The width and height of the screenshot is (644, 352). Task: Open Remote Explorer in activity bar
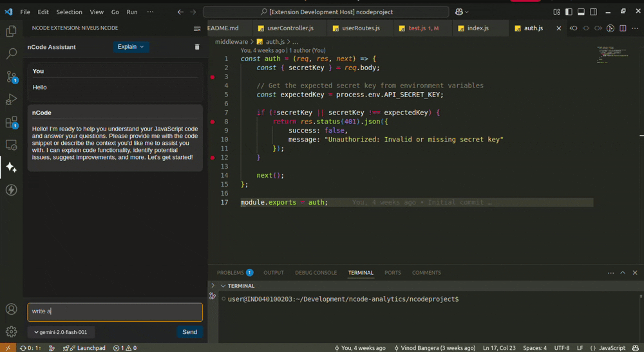(11, 145)
